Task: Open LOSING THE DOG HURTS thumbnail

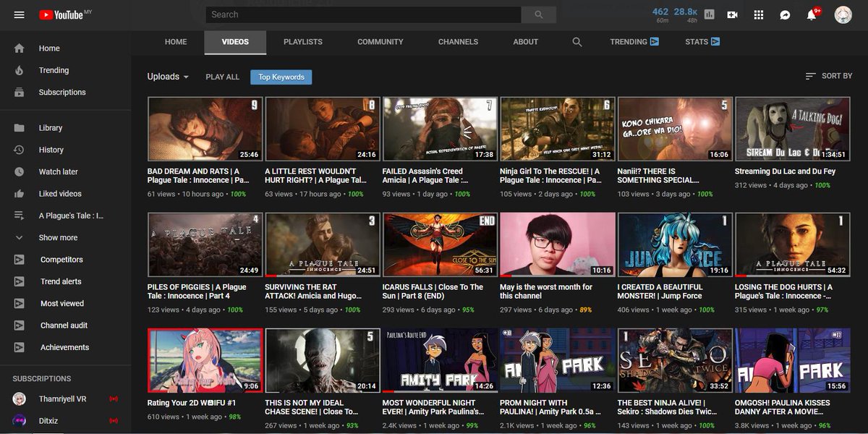Action: 793,244
